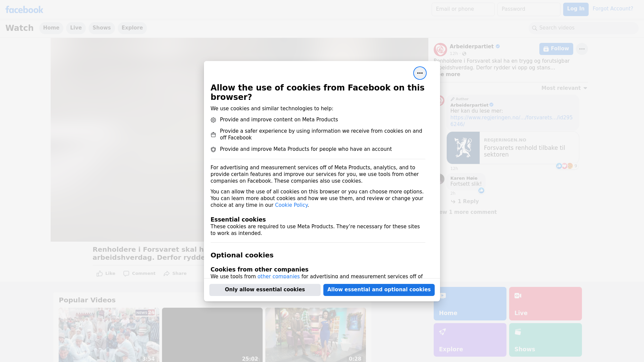Click the Watch heading
The image size is (644, 362).
19,28
